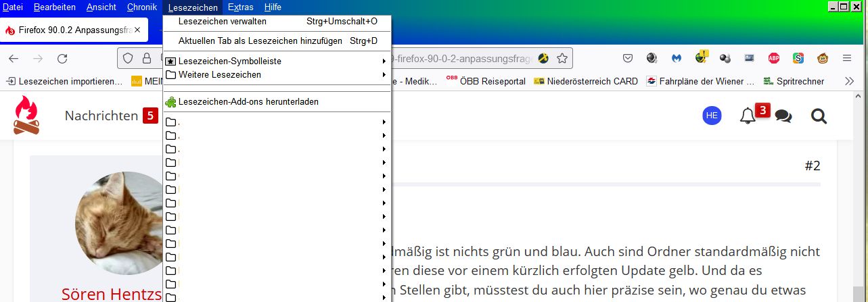Show more bookmarks toolbar overflow chevron

tap(850, 81)
